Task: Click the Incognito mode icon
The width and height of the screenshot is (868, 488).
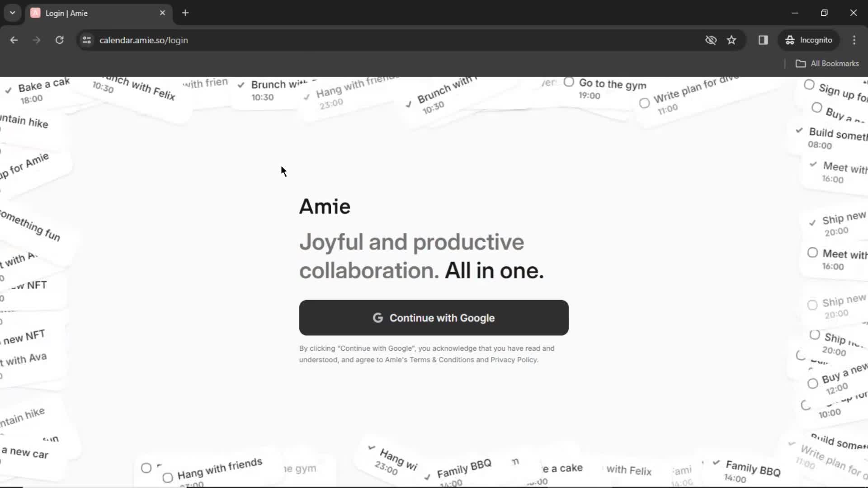Action: [x=790, y=40]
